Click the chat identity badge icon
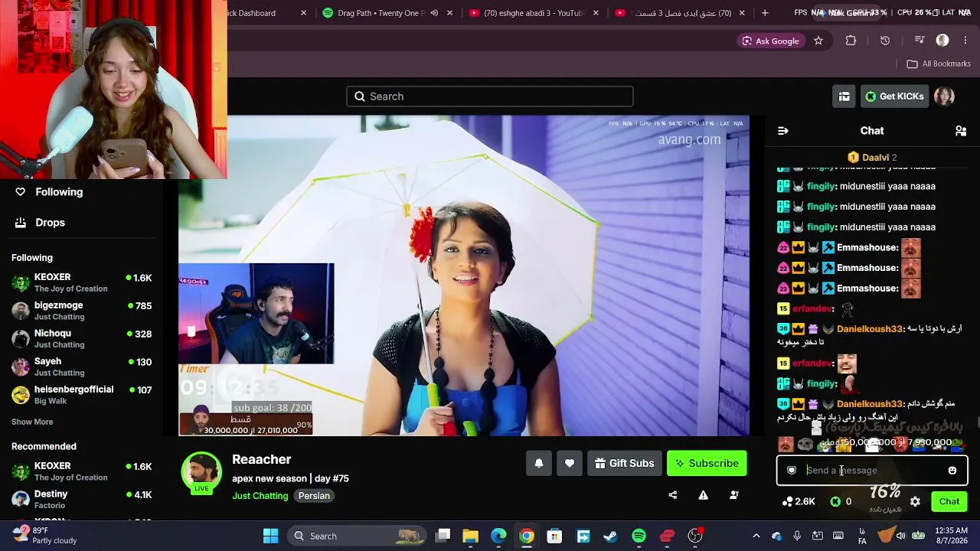The image size is (980, 551). click(792, 471)
